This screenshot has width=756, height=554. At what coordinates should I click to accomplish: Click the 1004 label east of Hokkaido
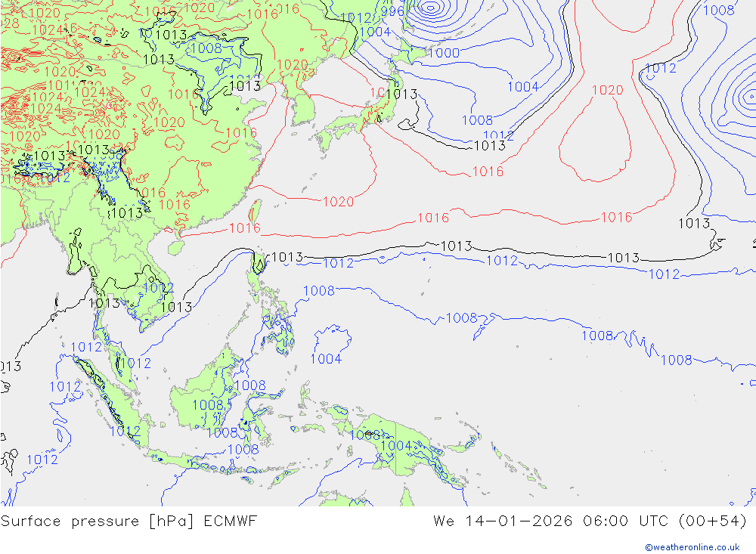pyautogui.click(x=523, y=87)
